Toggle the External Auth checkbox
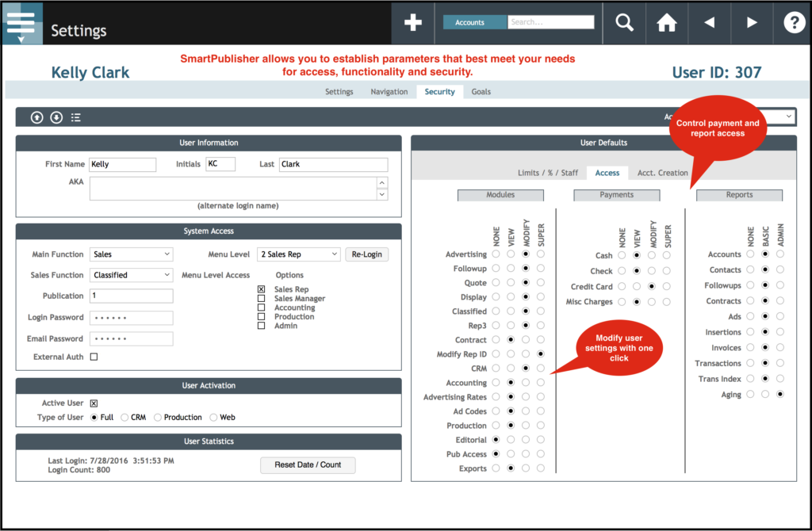The width and height of the screenshot is (812, 531). click(x=94, y=357)
